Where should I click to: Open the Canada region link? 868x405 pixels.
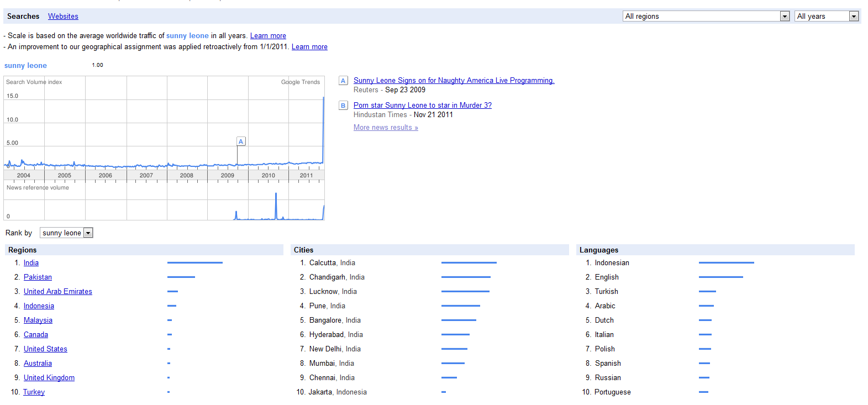pos(36,334)
